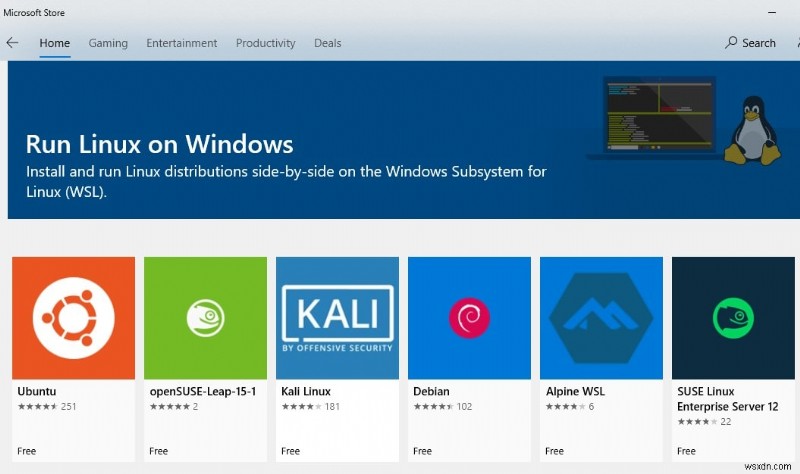This screenshot has width=800, height=474.
Task: Click SUSE Linux Enterprise Server 12 title
Action: click(x=728, y=399)
